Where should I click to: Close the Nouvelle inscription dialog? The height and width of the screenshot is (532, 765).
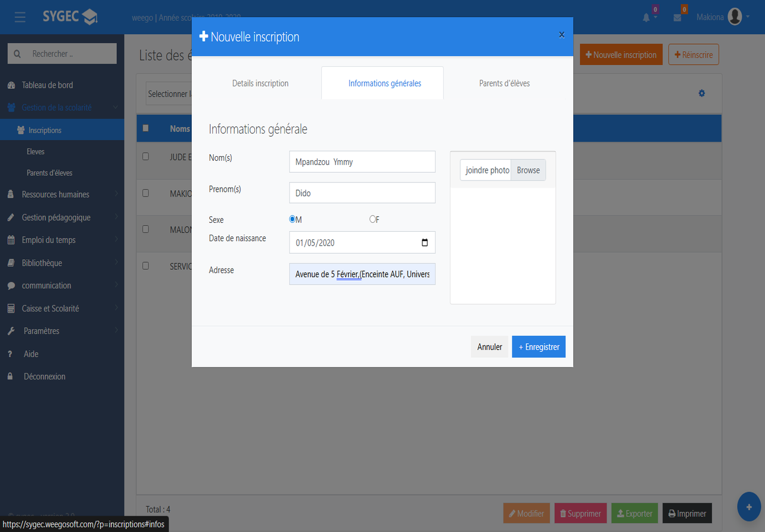coord(561,35)
